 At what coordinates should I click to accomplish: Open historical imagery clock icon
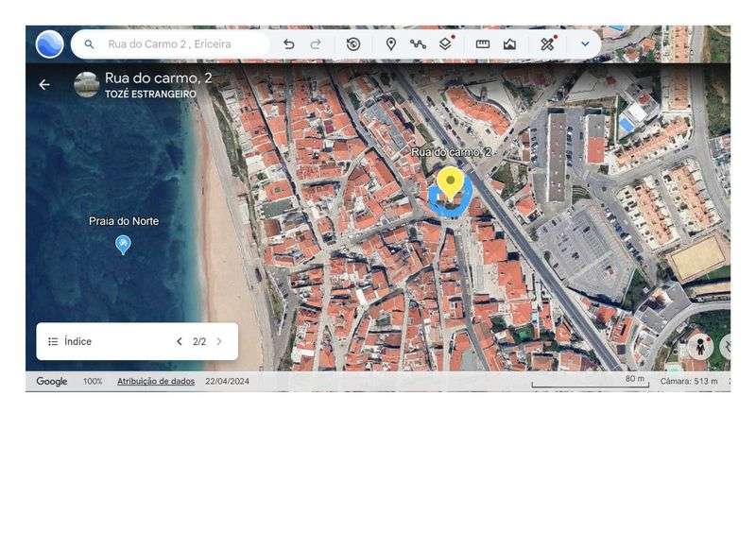[x=353, y=44]
